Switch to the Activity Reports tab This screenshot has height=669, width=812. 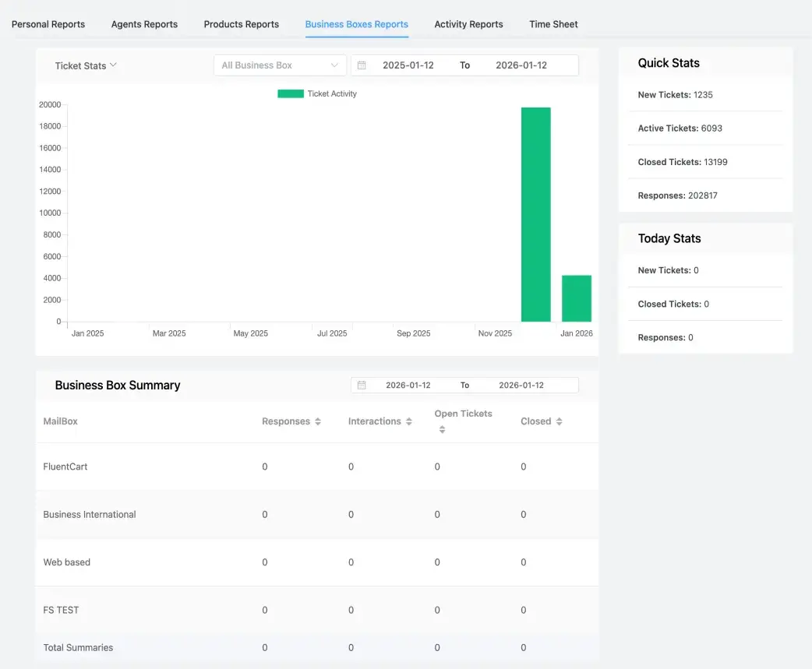(468, 24)
